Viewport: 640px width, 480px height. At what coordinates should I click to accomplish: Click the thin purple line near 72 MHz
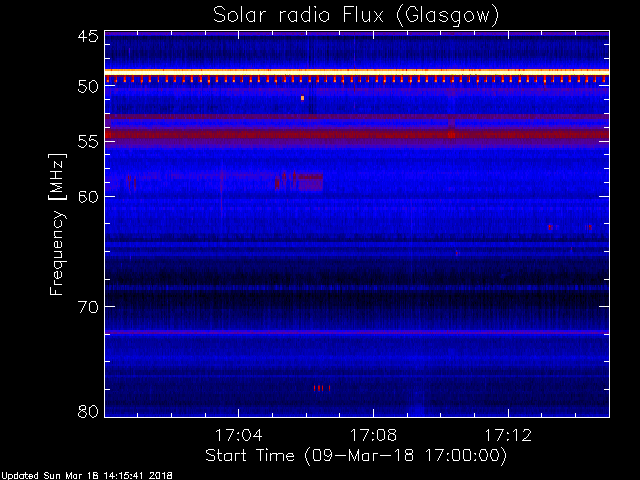tap(357, 332)
